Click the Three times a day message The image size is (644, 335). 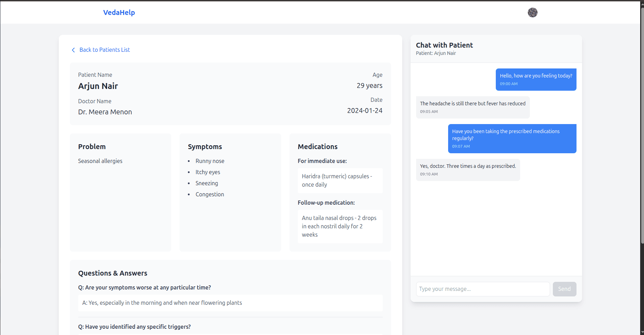point(468,170)
